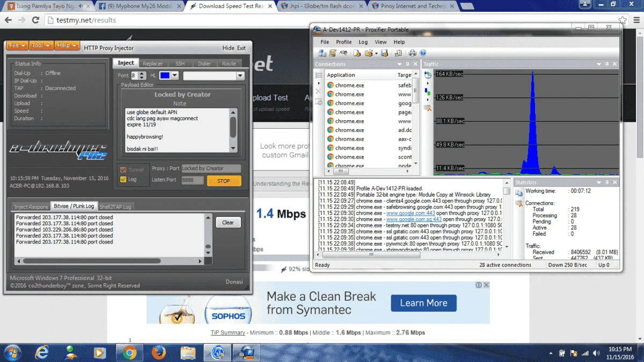The image size is (644, 362).
Task: Open the TiP Summary link
Action: pos(228,333)
